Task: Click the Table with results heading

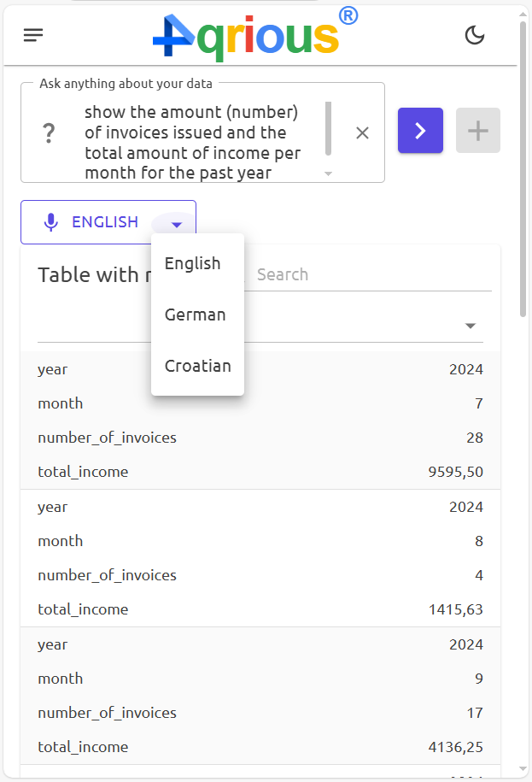Action: click(x=94, y=274)
